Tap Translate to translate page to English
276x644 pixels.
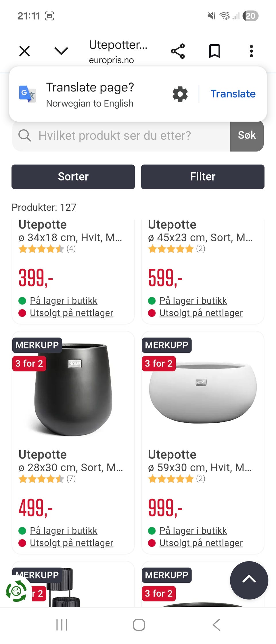(233, 94)
